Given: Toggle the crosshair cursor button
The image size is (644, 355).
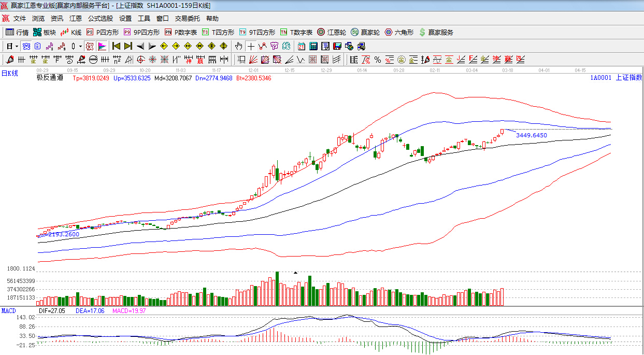Looking at the screenshot, I should click(x=251, y=46).
